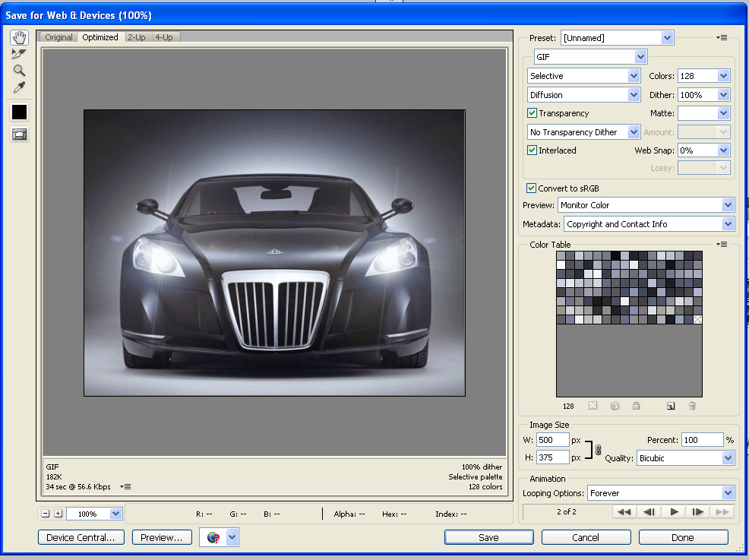This screenshot has height=560, width=749.
Task: Open Device Central
Action: [81, 537]
